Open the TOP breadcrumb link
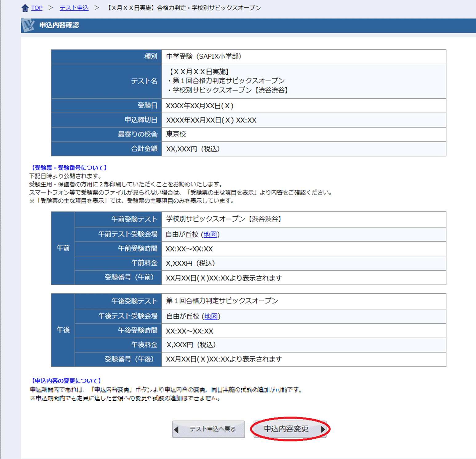The height and width of the screenshot is (459, 476). point(37,8)
